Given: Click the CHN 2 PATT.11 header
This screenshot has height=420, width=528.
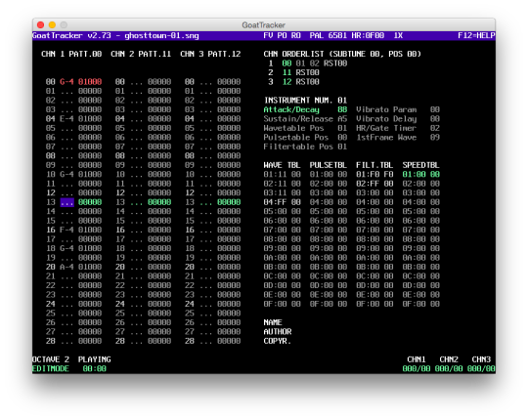Looking at the screenshot, I should click(141, 54).
